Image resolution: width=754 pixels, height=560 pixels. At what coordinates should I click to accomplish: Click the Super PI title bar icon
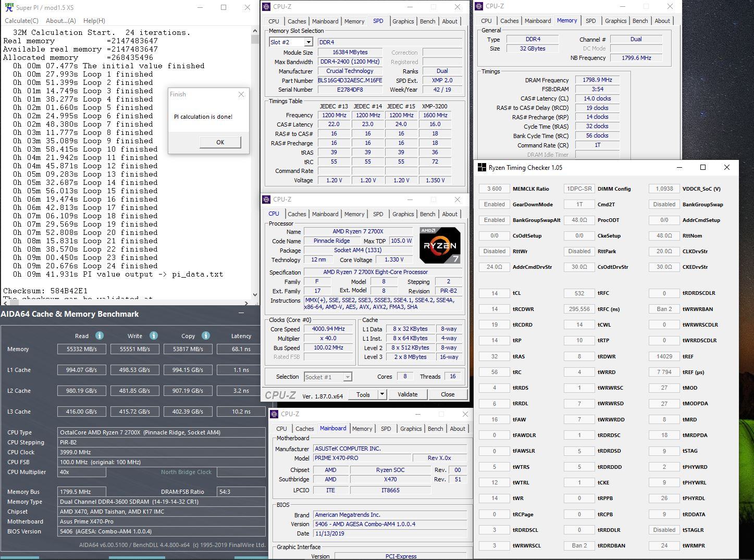click(8, 7)
